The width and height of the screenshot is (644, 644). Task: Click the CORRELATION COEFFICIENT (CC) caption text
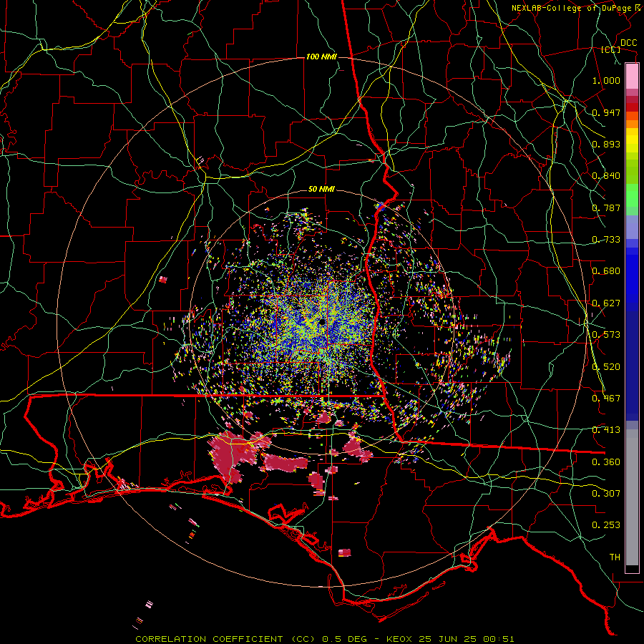point(225,639)
